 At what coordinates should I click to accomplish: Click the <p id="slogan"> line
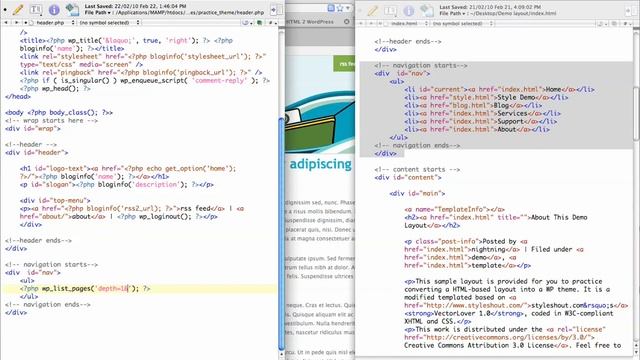(x=117, y=184)
